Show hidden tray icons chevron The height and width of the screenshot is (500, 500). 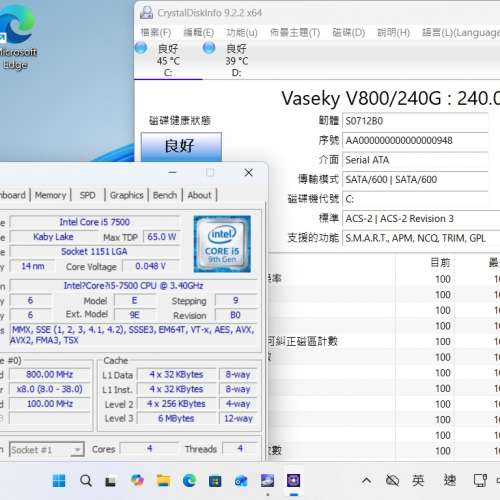point(366,480)
